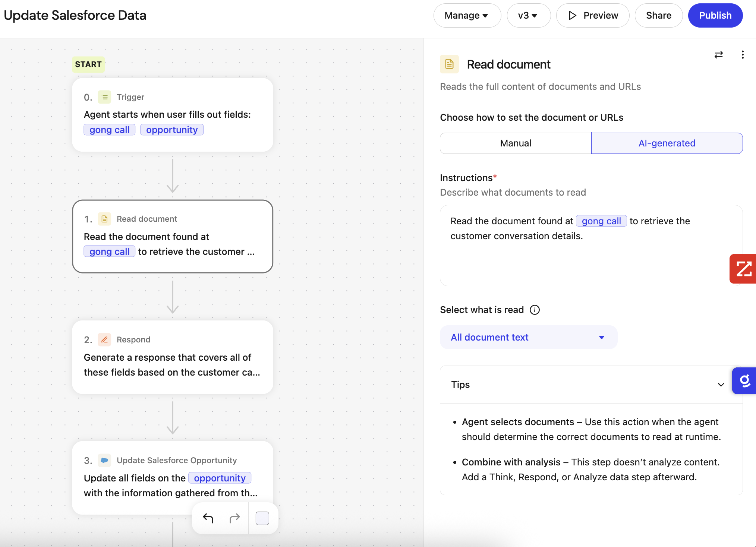
Task: Click the Respond step pencil icon
Action: (x=104, y=339)
